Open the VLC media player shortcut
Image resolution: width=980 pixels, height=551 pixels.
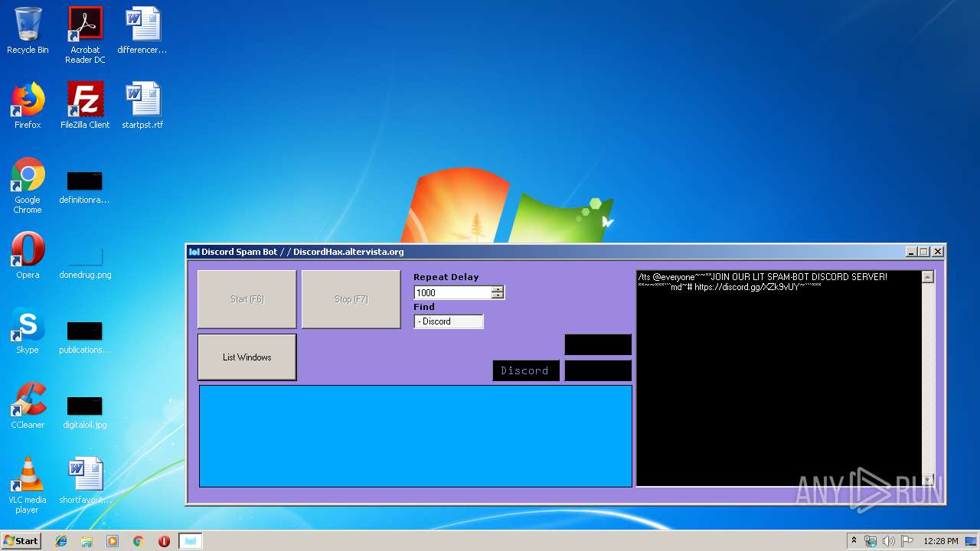click(28, 485)
